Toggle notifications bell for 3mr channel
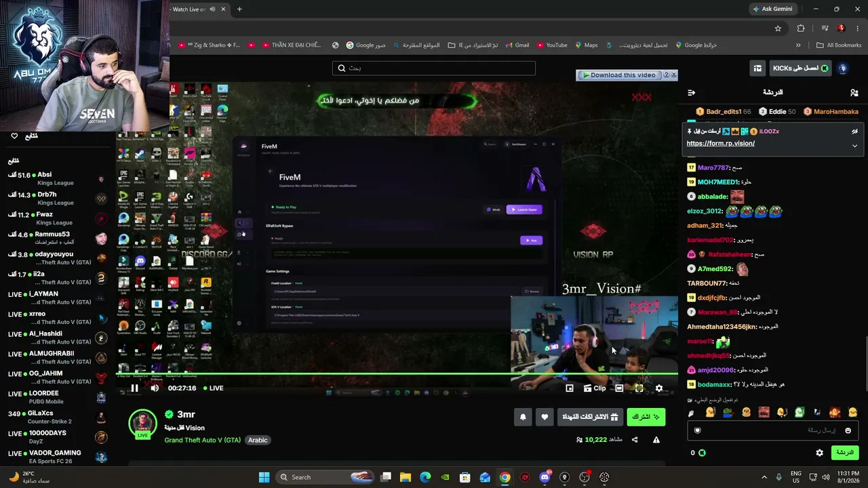868x488 pixels. 523,417
